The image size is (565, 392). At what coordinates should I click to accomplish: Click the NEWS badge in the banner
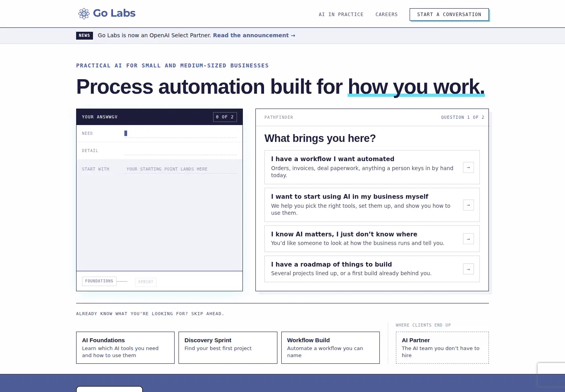coord(84,35)
